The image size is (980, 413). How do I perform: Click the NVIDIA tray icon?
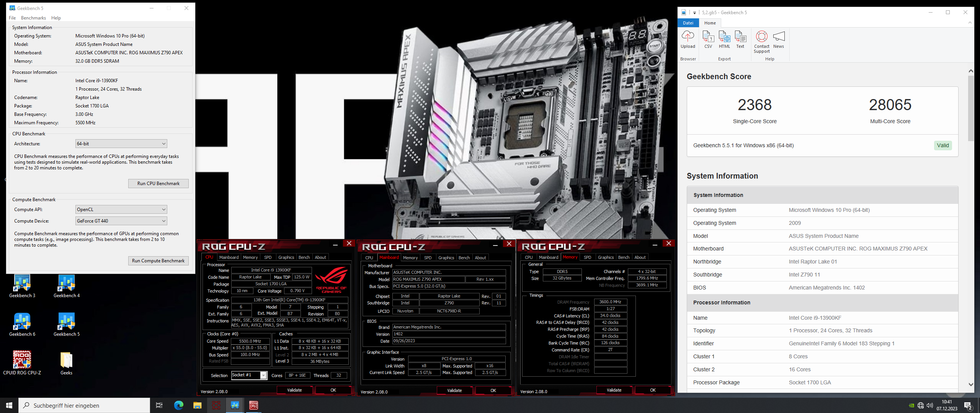pos(911,405)
